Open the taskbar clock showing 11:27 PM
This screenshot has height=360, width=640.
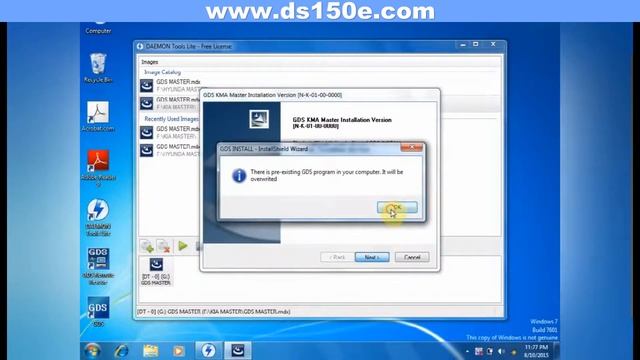(536, 351)
